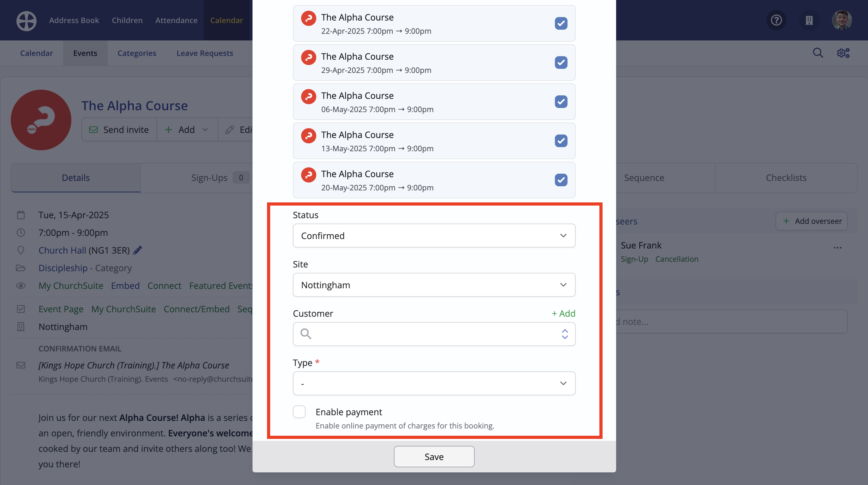Go to the Children module

pyautogui.click(x=127, y=20)
